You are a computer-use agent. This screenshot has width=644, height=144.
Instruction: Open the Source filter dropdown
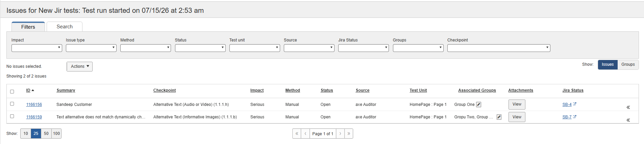pos(309,48)
